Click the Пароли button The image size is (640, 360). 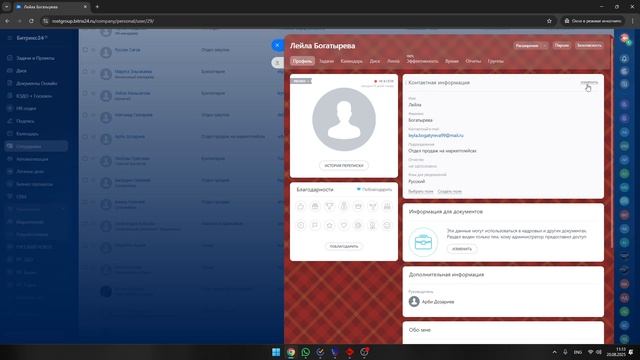[x=562, y=45]
